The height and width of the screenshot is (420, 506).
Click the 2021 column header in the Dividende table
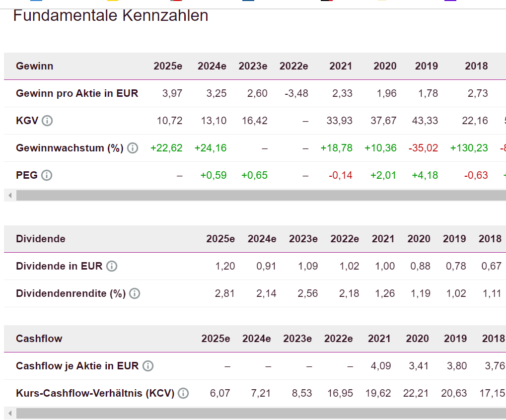pos(383,239)
